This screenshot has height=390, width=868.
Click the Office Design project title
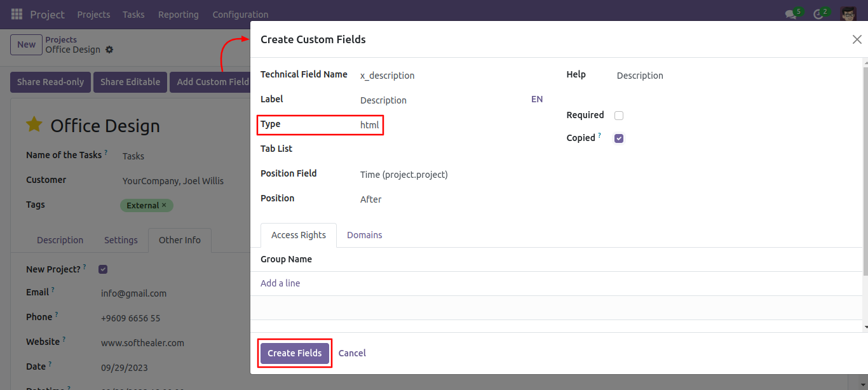click(x=105, y=126)
